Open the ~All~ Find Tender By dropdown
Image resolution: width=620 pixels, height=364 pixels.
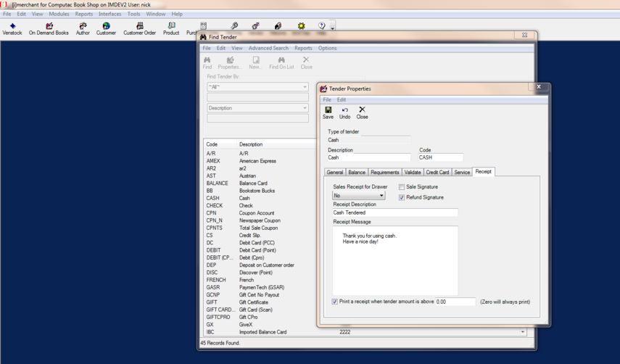(257, 87)
